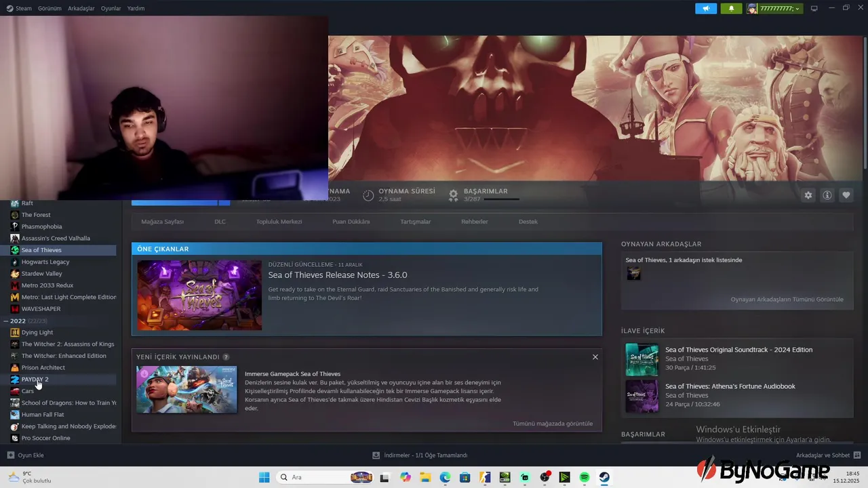Open Athena's Fortune Audiobook cover
Image resolution: width=868 pixels, height=488 pixels.
[642, 396]
